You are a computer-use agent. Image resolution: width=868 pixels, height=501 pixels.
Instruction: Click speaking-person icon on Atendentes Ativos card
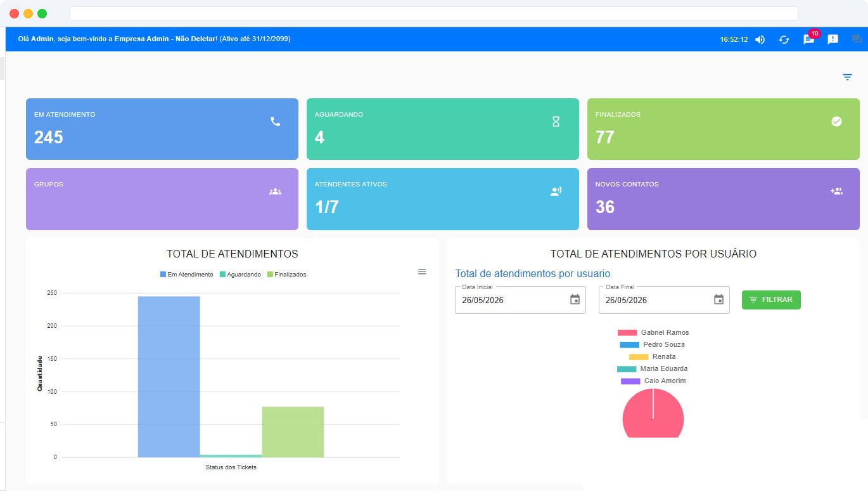click(556, 191)
